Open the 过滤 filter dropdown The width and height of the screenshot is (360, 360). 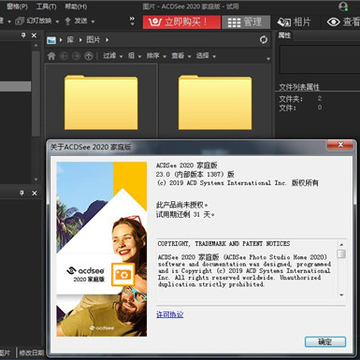coord(113,56)
